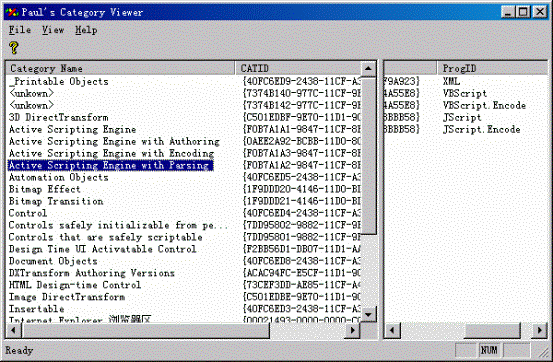Click CATID starting {7DD95802-9882
This screenshot has width=553, height=362.
coord(302,225)
